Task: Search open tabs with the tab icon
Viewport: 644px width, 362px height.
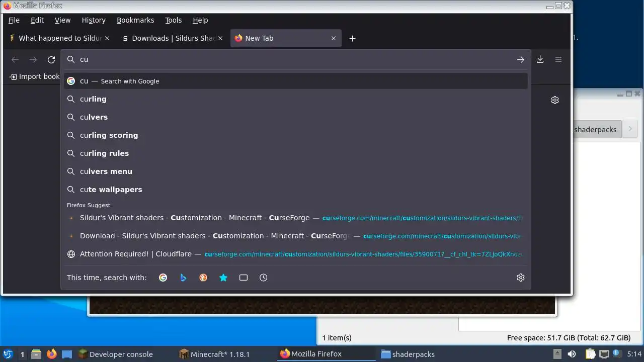Action: [x=244, y=278]
